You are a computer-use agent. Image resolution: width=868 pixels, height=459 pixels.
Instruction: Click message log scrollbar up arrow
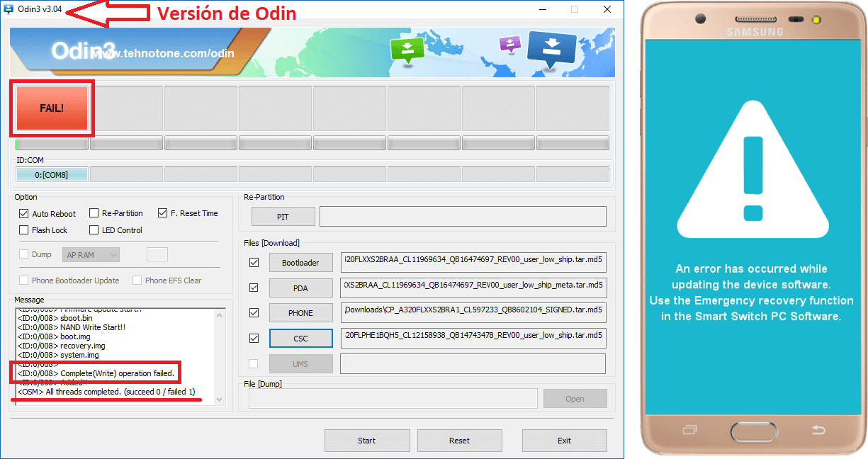[x=219, y=314]
